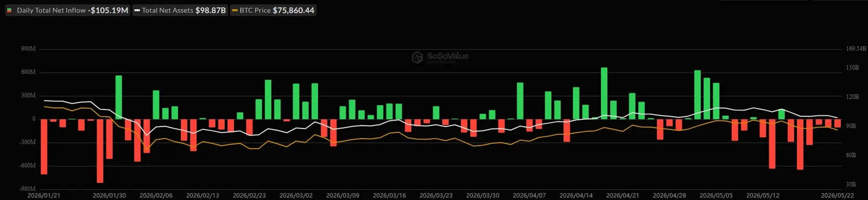868x200 pixels.
Task: Click the 2026/05/22 date label
Action: click(x=837, y=195)
